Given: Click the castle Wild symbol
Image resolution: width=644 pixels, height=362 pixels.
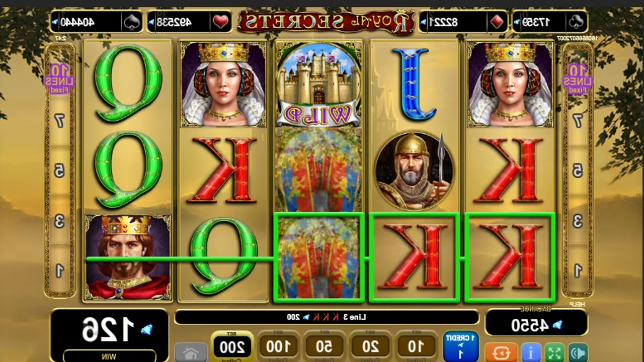Looking at the screenshot, I should click(x=318, y=84).
